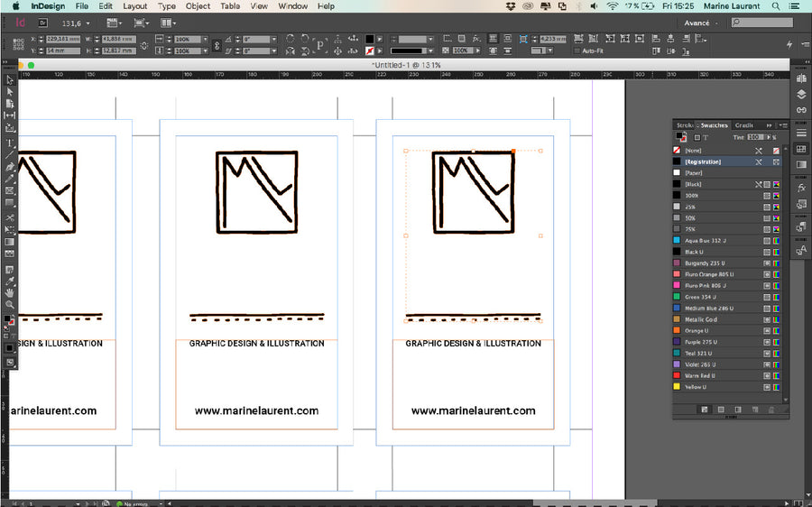Click the rotate 90° clockwise icon
The image size is (812, 507).
point(291,39)
